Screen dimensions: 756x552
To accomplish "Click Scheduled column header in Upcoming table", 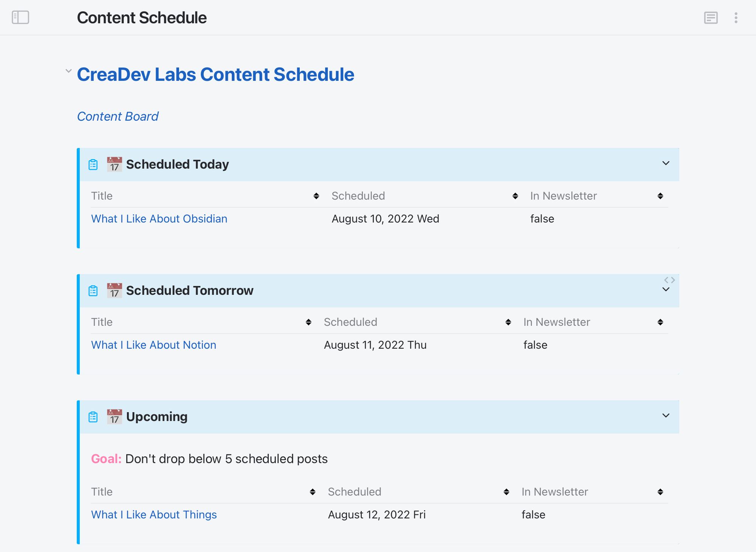I will tap(354, 492).
